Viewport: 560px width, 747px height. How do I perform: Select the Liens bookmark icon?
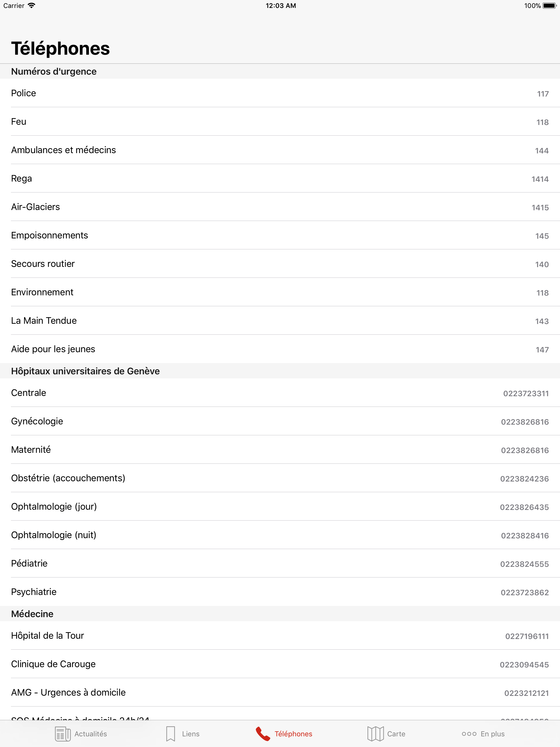171,734
